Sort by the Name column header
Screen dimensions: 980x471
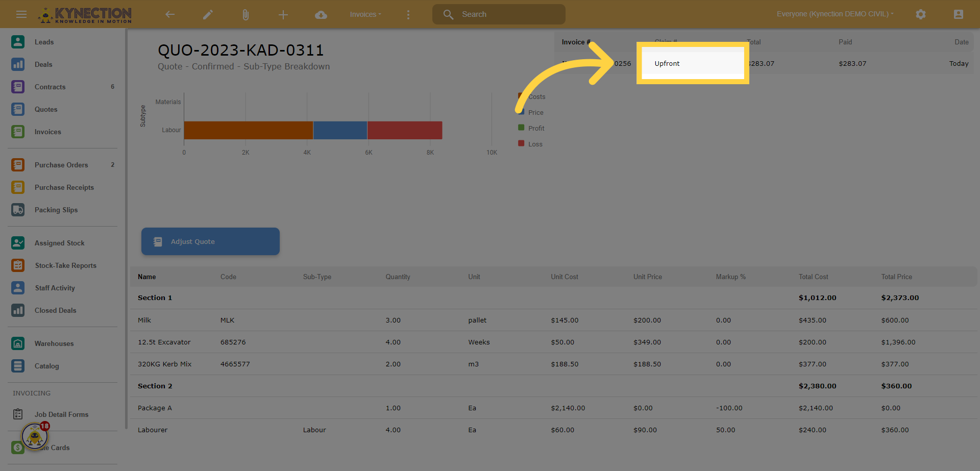(147, 277)
